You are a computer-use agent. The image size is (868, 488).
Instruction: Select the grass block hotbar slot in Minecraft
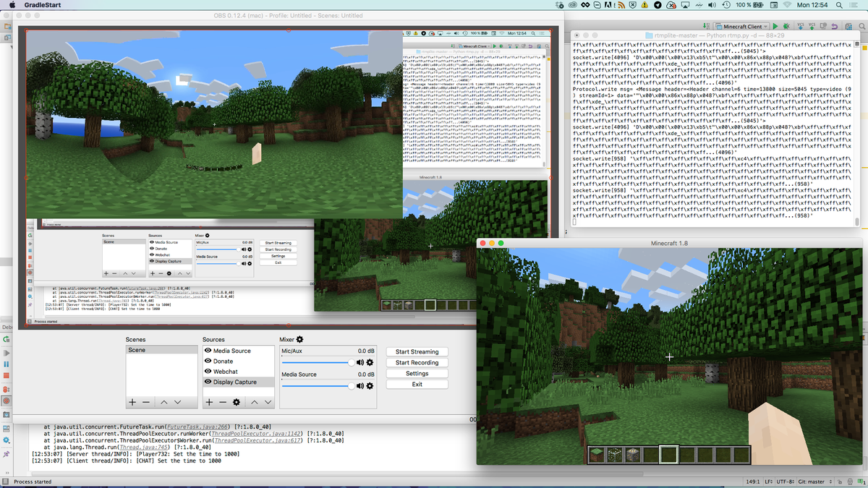595,455
